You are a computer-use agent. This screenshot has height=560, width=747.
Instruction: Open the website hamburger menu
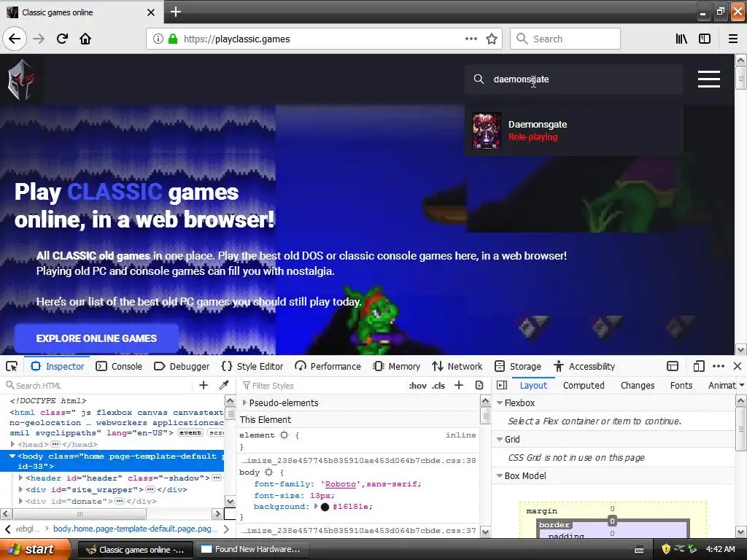[709, 79]
